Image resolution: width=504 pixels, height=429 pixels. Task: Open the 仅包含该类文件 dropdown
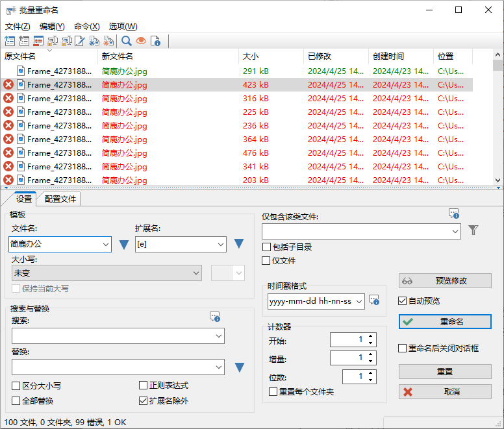click(x=455, y=232)
